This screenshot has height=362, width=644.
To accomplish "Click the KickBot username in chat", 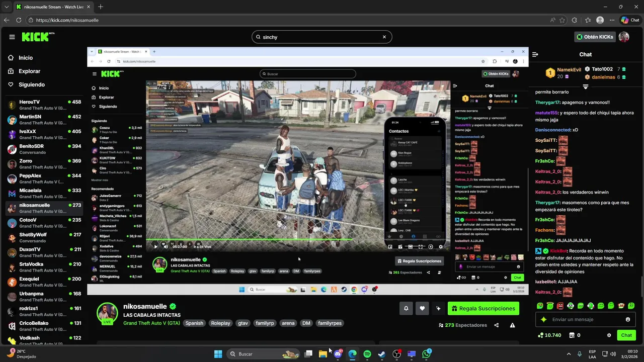I will [558, 250].
